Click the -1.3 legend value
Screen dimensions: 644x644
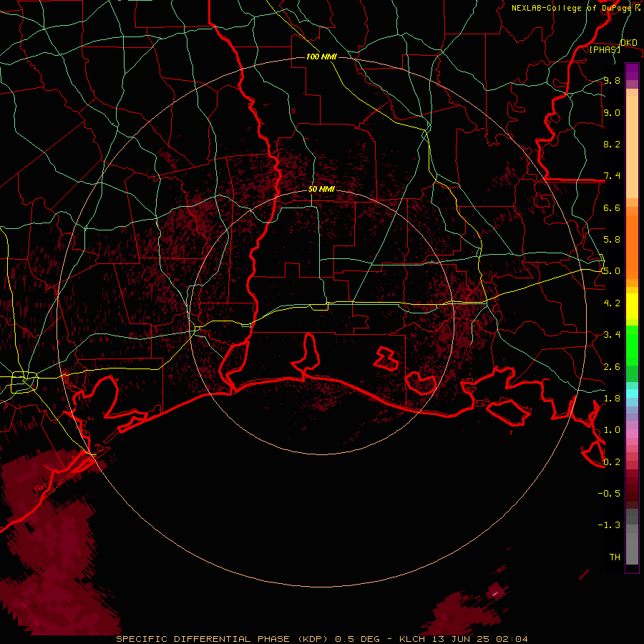click(x=609, y=525)
